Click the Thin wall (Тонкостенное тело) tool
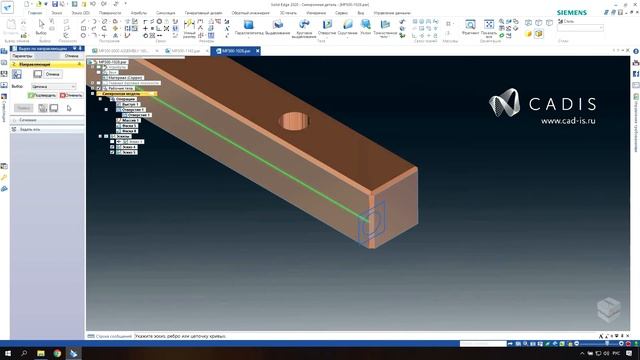640x360 pixels. click(385, 29)
